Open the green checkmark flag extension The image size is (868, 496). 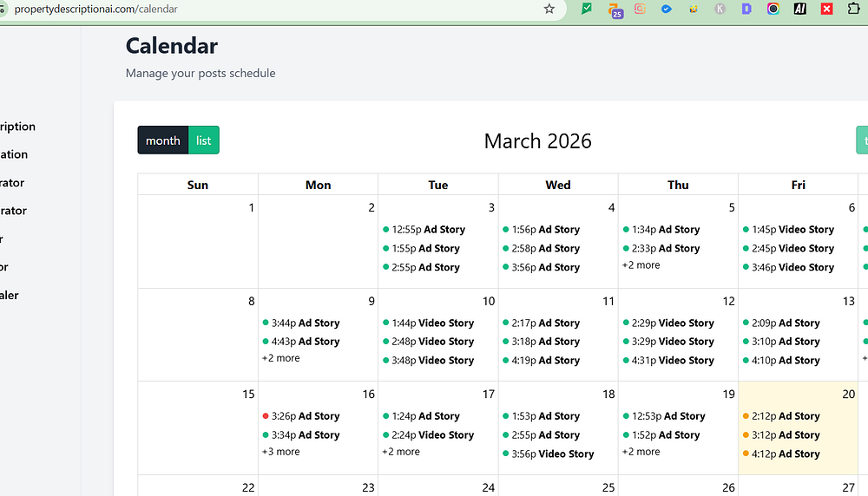(x=586, y=9)
